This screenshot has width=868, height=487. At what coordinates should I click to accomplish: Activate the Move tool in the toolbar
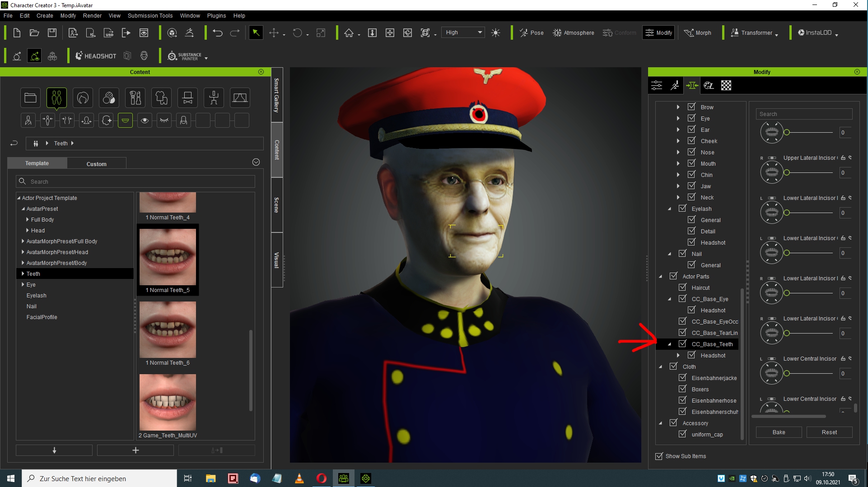click(x=274, y=32)
